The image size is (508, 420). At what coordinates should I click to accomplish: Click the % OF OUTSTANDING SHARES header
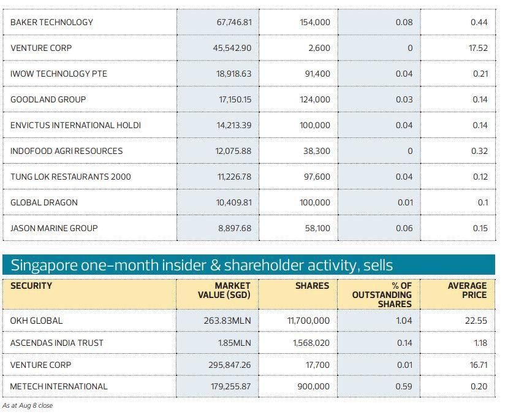(382, 295)
